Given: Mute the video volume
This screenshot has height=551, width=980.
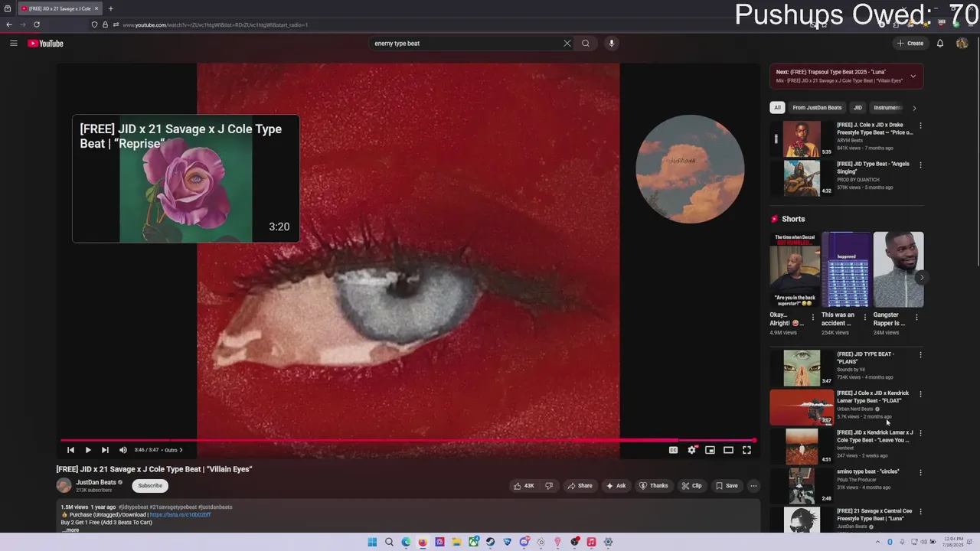Looking at the screenshot, I should pyautogui.click(x=122, y=450).
